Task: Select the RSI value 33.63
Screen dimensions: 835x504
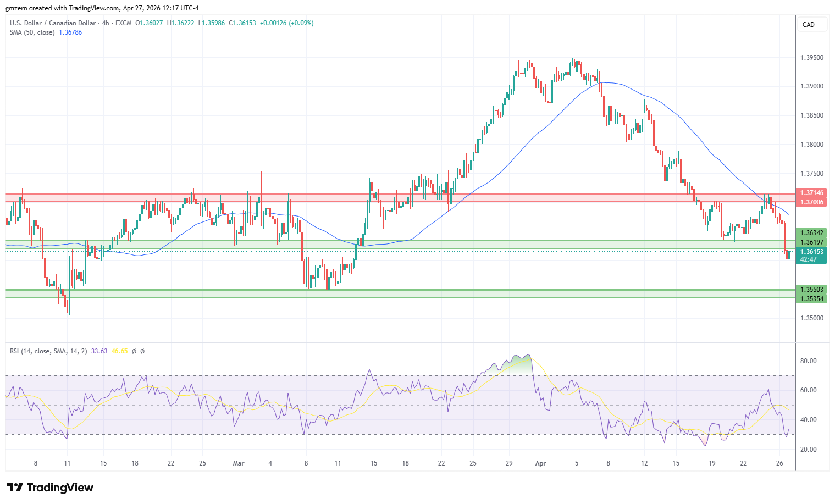Action: click(99, 351)
